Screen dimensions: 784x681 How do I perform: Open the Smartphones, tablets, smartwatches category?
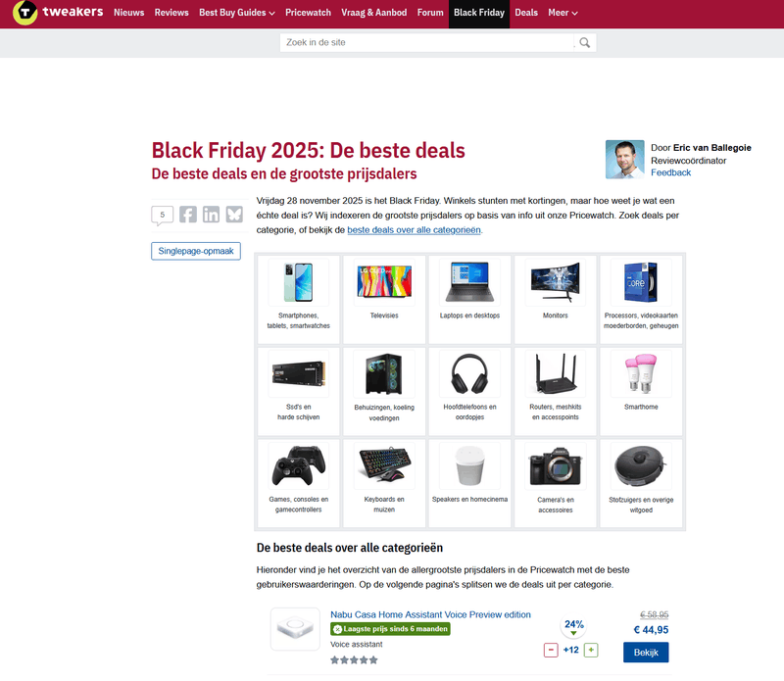(x=298, y=295)
